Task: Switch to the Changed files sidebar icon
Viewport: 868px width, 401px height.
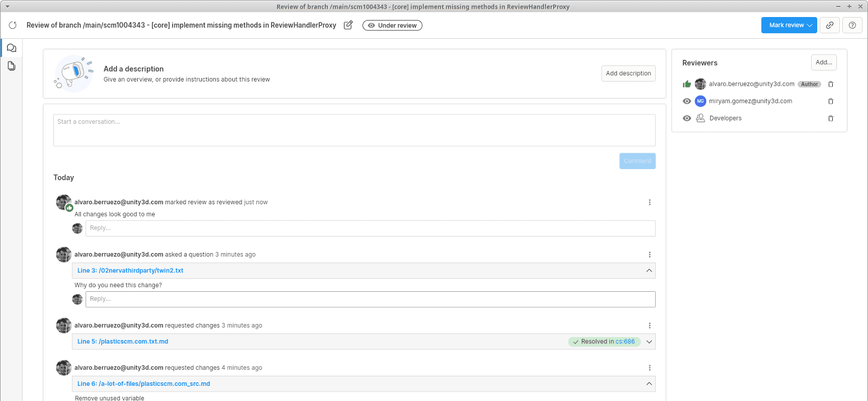Action: pos(11,66)
